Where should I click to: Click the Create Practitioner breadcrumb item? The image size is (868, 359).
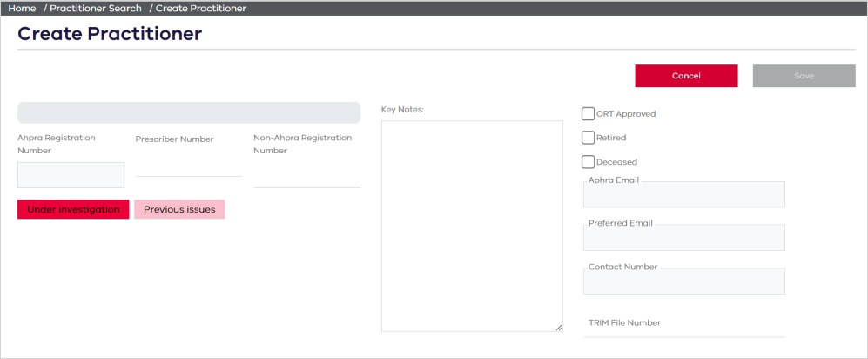pos(201,9)
